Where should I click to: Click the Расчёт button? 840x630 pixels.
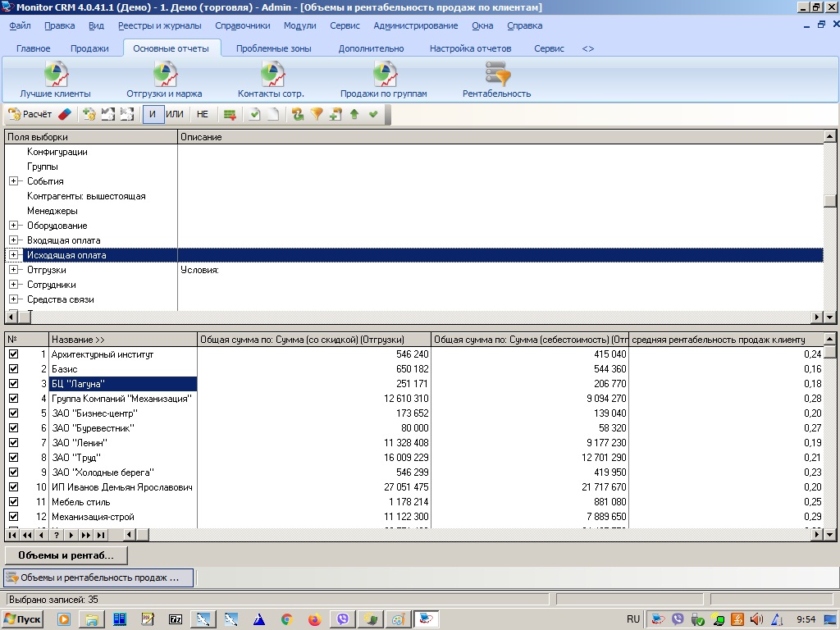(30, 114)
